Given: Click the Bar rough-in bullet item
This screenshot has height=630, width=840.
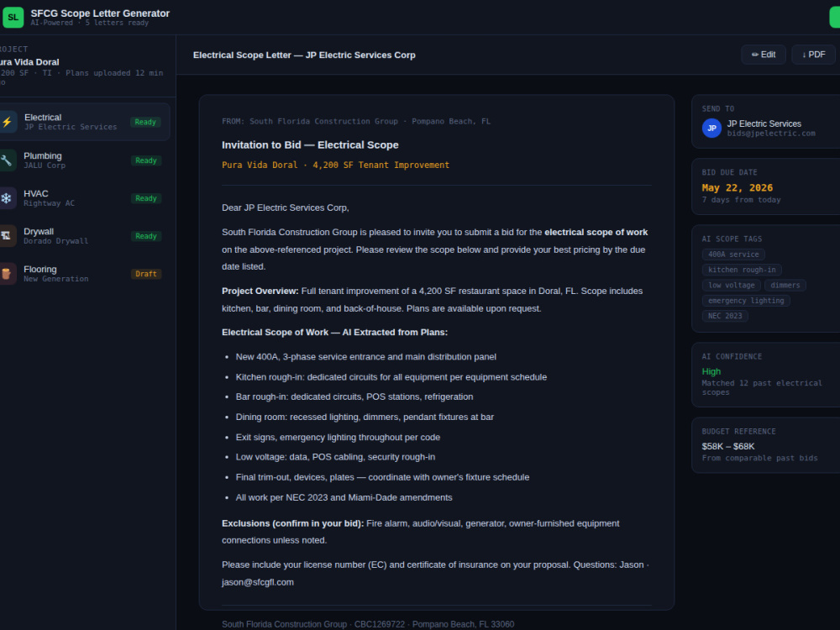Looking at the screenshot, I should (x=354, y=397).
